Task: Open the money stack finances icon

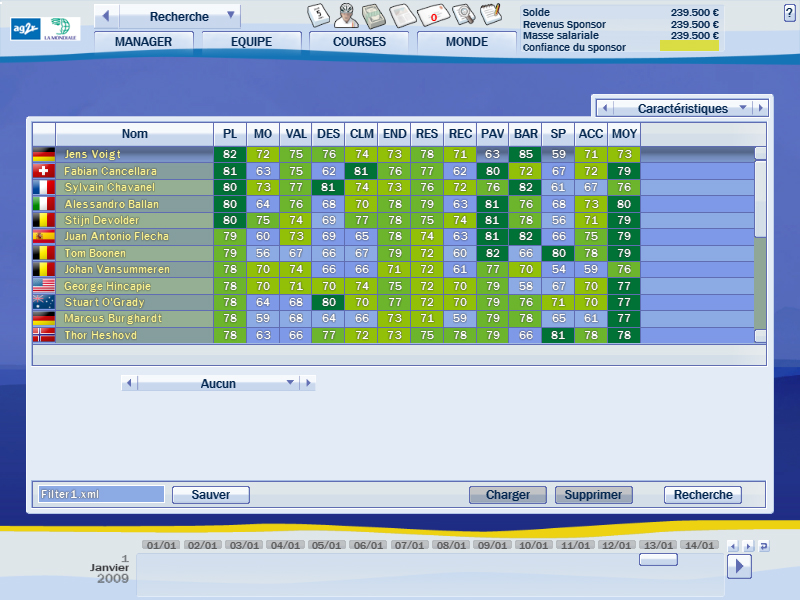Action: 374,15
